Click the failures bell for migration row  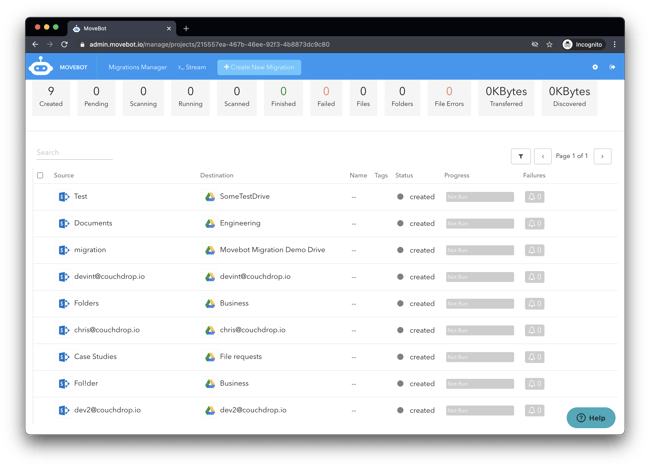pos(535,250)
